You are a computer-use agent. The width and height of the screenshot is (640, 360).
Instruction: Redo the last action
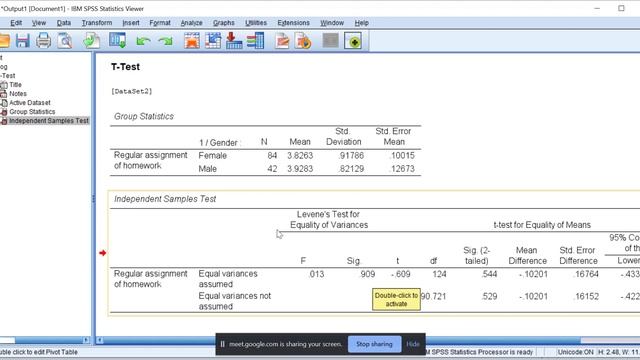165,41
